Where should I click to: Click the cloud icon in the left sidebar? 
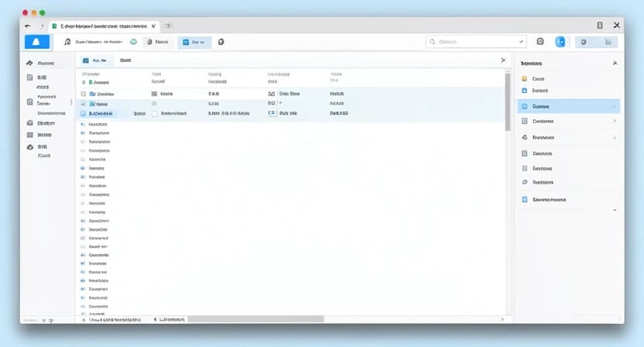(30, 146)
